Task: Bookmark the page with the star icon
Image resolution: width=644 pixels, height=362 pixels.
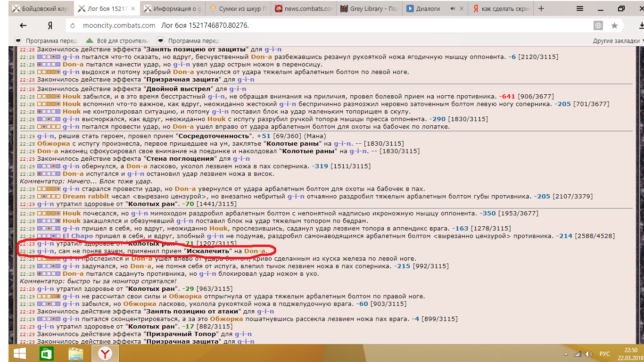Action: pos(614,26)
